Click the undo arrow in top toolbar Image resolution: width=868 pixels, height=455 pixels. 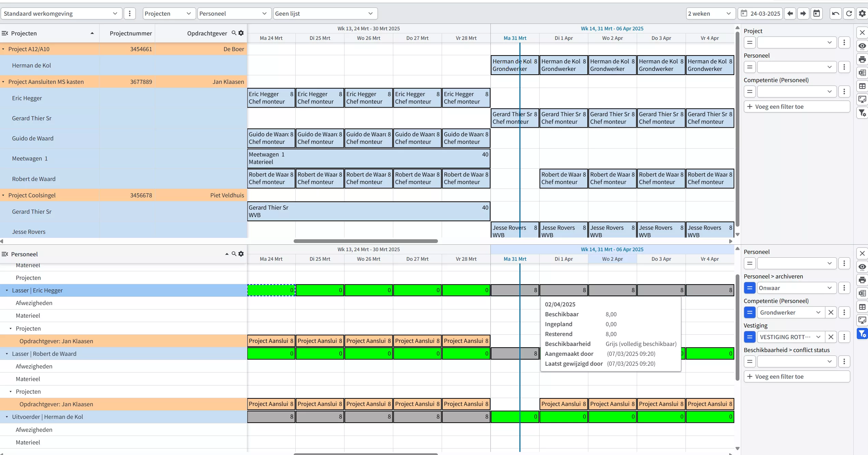tap(836, 14)
